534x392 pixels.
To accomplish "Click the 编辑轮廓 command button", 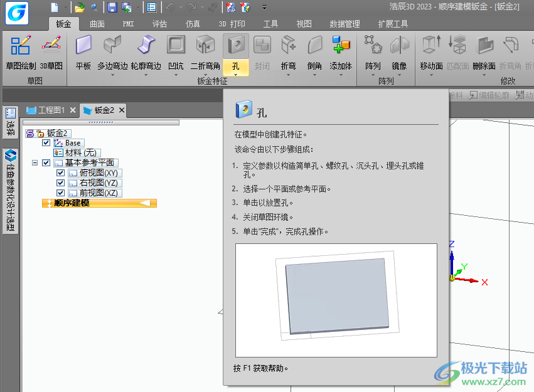I will (489, 95).
